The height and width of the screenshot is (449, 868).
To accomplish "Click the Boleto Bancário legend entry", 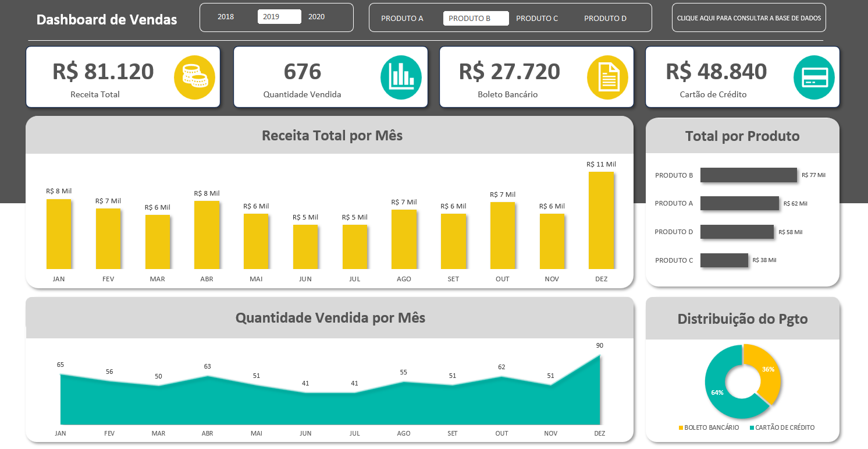I will pyautogui.click(x=709, y=427).
